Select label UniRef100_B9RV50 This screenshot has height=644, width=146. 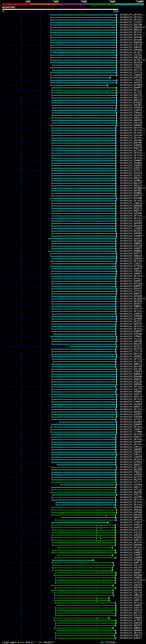pyautogui.click(x=131, y=48)
